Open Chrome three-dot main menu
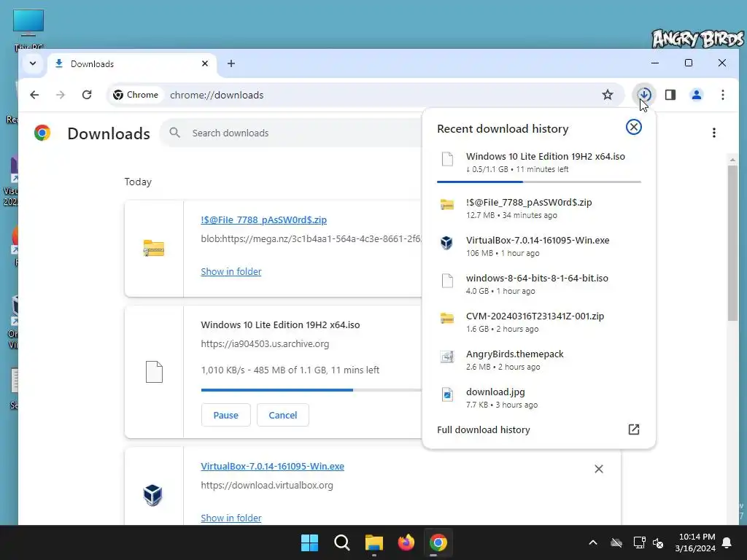The height and width of the screenshot is (560, 747). [723, 95]
